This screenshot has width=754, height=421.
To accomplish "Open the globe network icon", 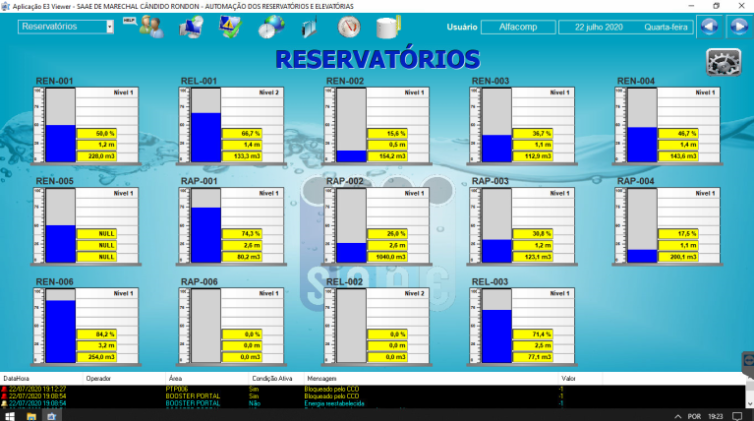I will click(x=270, y=28).
